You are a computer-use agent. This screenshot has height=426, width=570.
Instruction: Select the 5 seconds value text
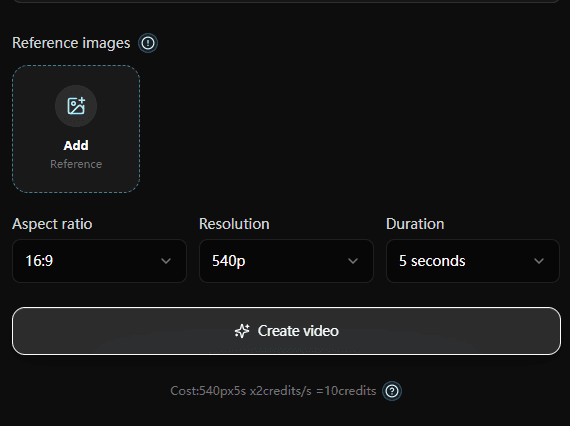pos(432,261)
